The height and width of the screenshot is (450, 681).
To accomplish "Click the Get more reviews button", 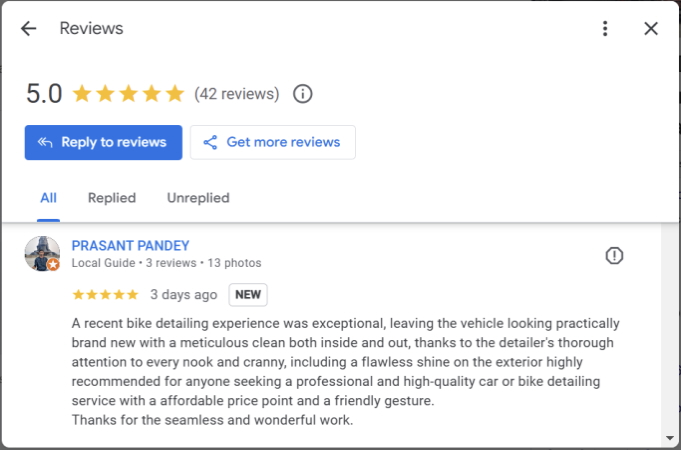I will [272, 142].
